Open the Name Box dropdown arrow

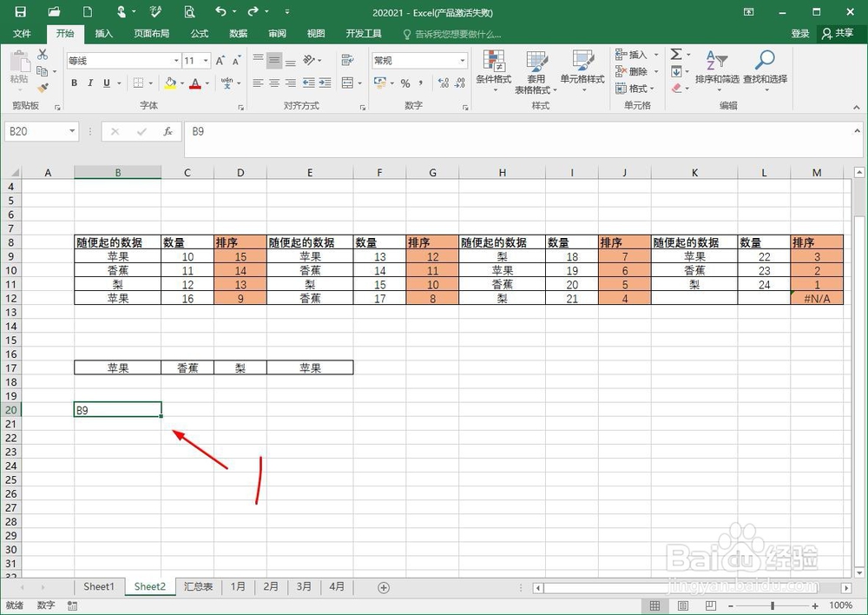click(x=72, y=131)
